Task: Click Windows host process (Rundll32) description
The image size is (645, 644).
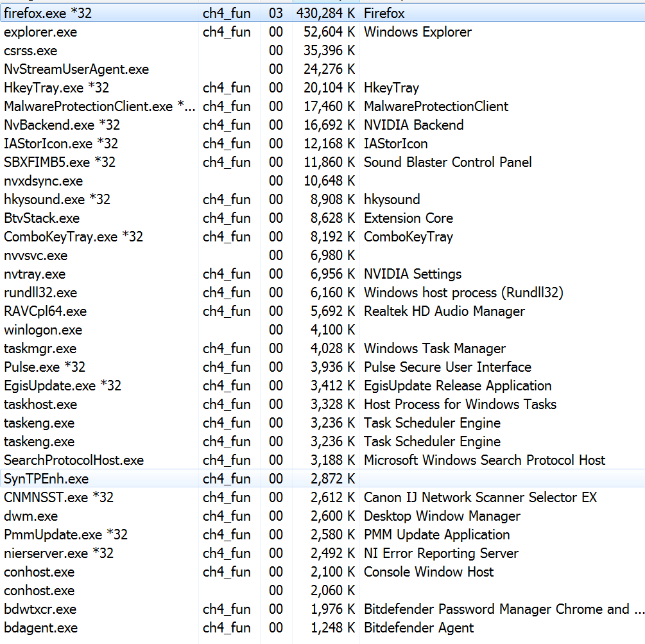Action: tap(463, 293)
